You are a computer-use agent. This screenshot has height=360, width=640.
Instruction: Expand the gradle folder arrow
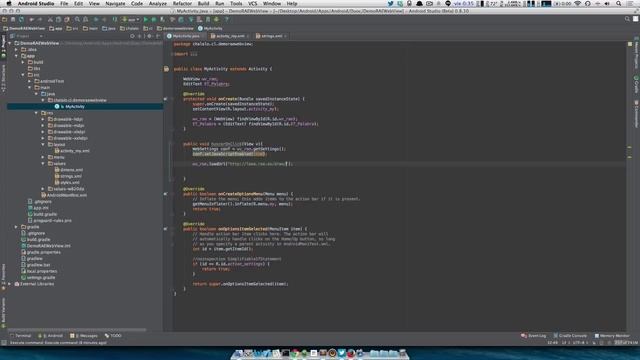[x=17, y=227]
